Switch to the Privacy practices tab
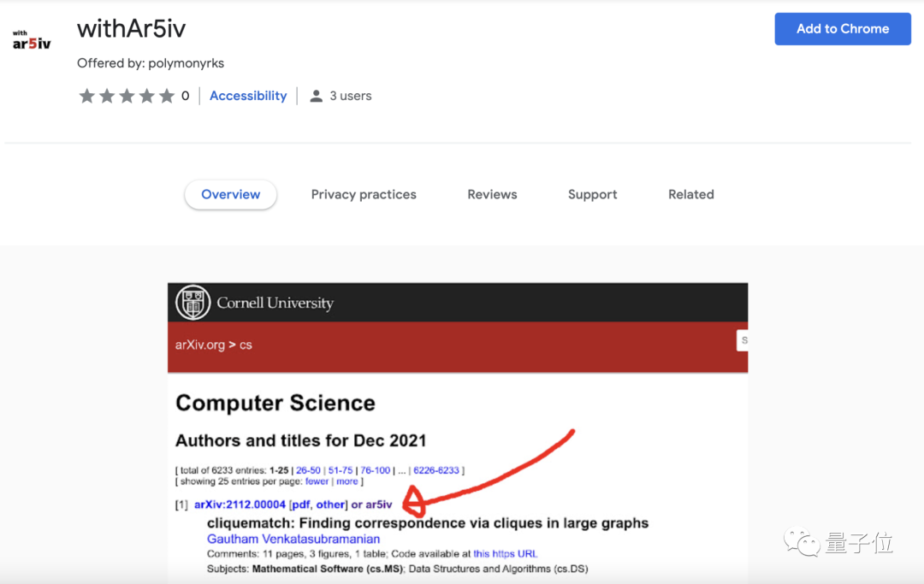 point(364,194)
